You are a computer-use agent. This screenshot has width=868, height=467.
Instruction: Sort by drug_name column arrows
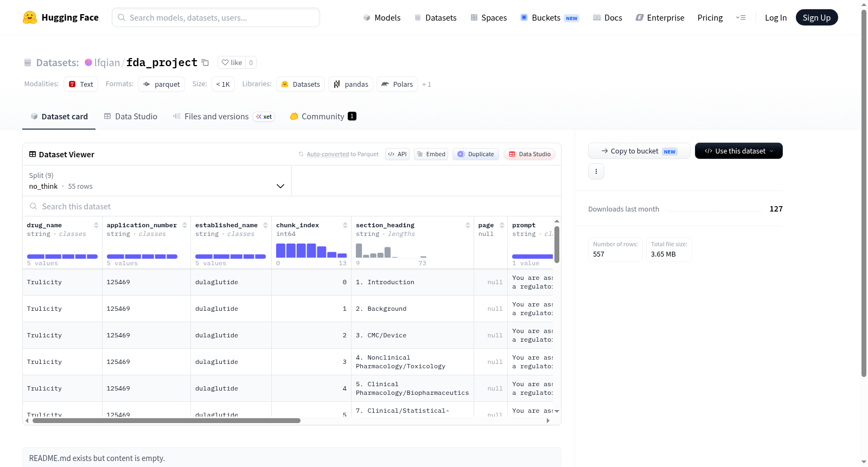tap(96, 225)
